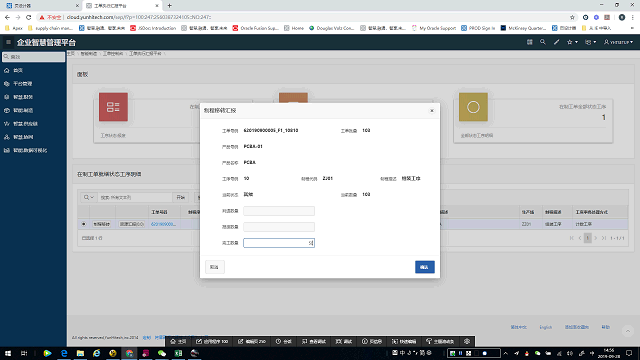Open a new browser tab
640x360 pixels.
[169, 6]
